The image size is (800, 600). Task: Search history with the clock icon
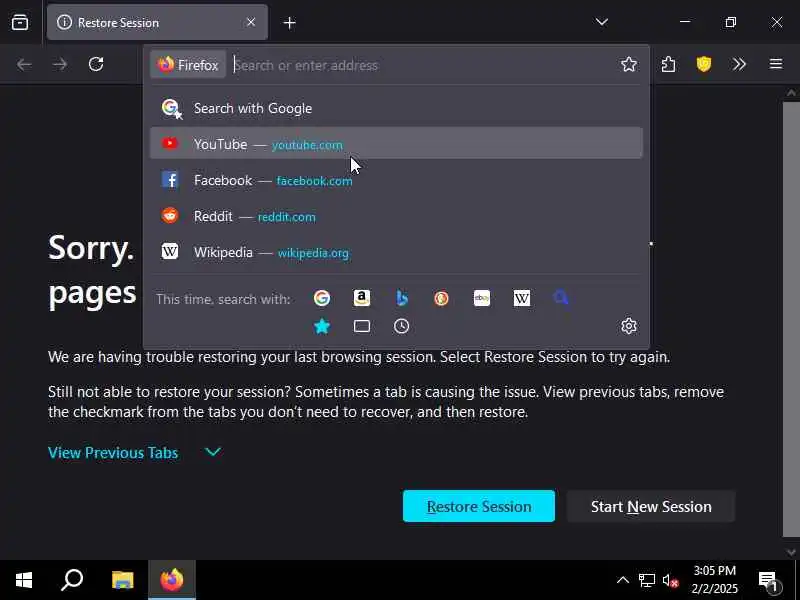click(402, 326)
